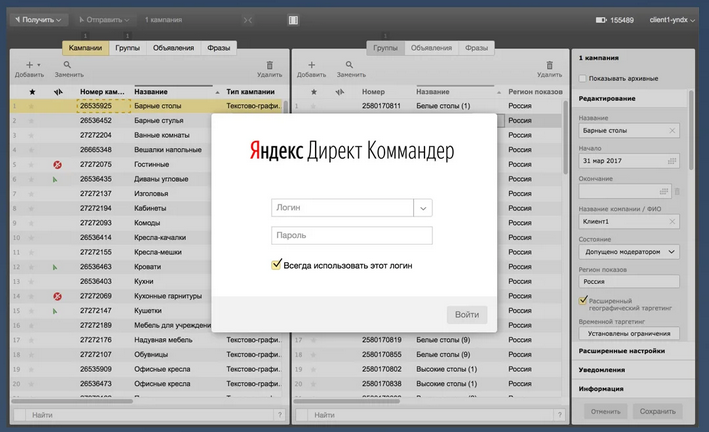Image resolution: width=709 pixels, height=432 pixels.
Task: Switch to Объявления tab in left panel
Action: tap(173, 48)
